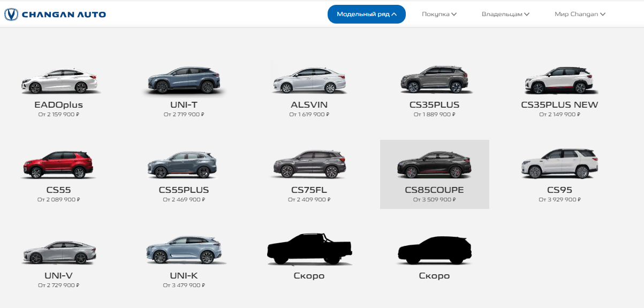The height and width of the screenshot is (308, 644).
Task: Click the price От 2 089 900 ₽
Action: (59, 200)
